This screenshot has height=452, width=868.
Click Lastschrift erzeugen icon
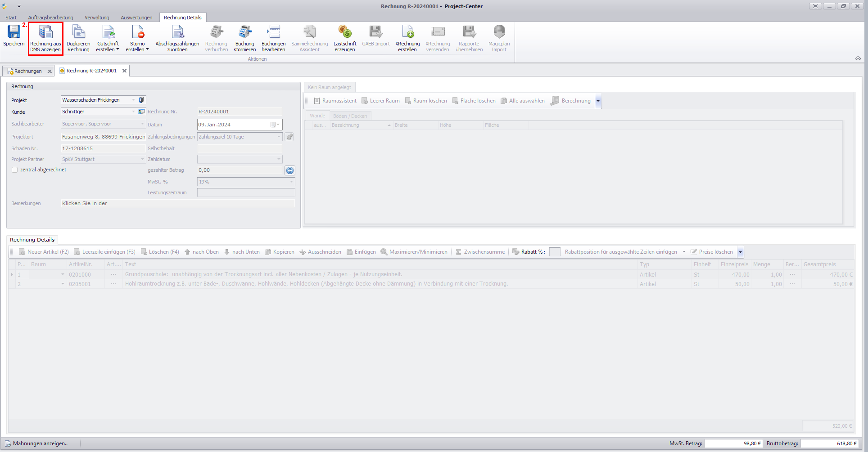pos(345,32)
